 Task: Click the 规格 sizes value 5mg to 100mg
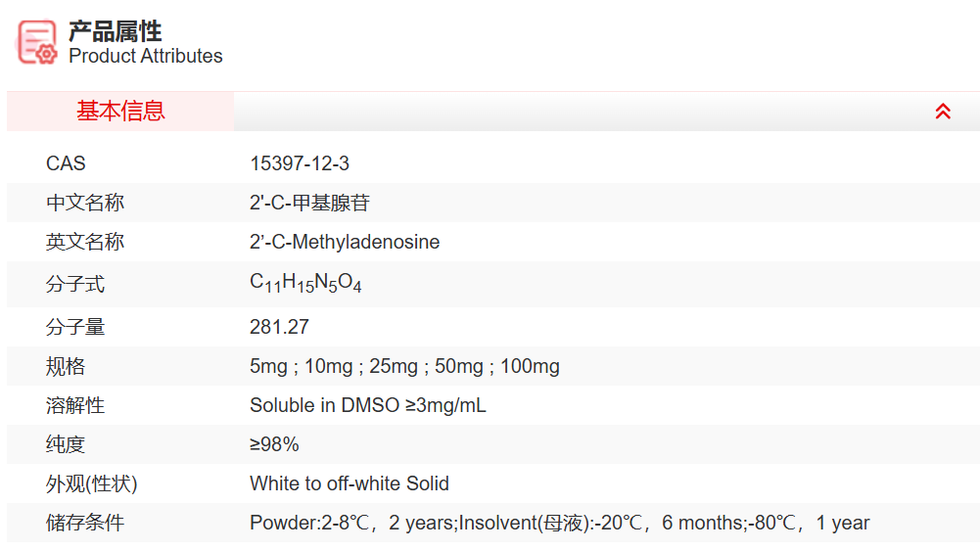(404, 366)
